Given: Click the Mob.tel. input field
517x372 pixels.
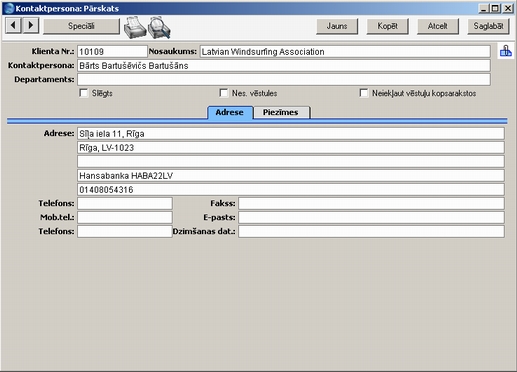Looking at the screenshot, I should coord(125,217).
